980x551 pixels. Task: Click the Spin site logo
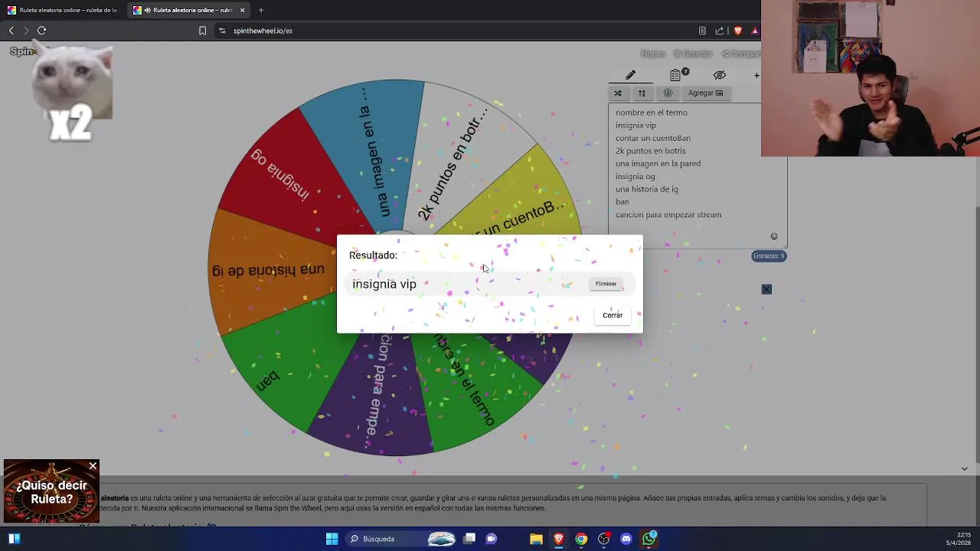click(x=23, y=51)
